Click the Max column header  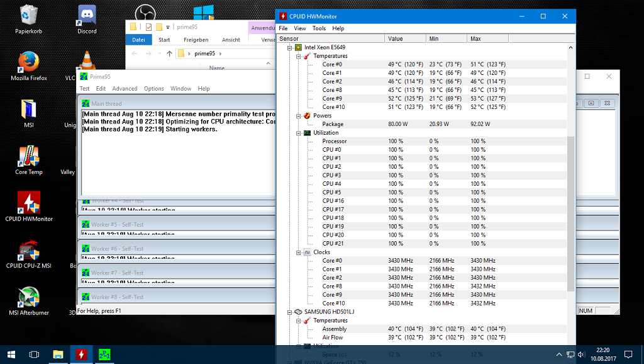pos(488,38)
